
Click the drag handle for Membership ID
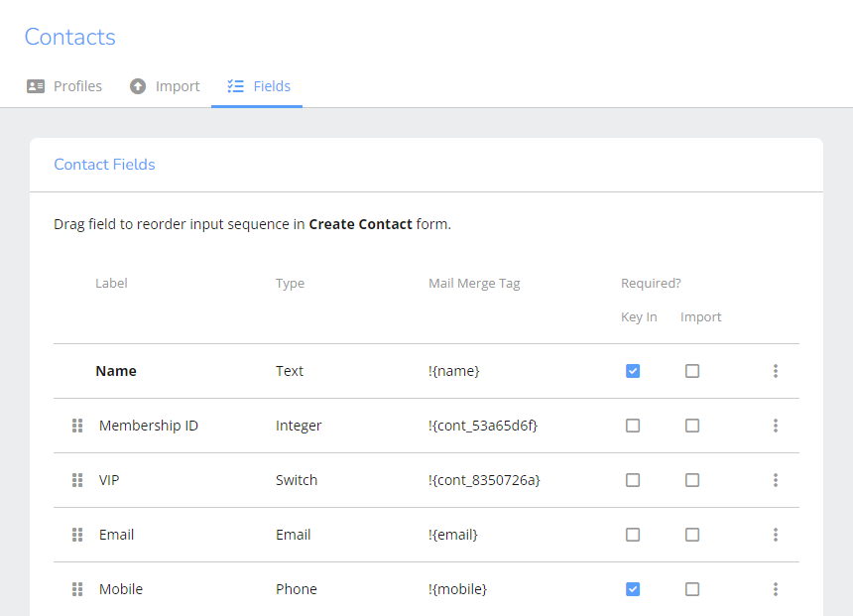[x=77, y=426]
